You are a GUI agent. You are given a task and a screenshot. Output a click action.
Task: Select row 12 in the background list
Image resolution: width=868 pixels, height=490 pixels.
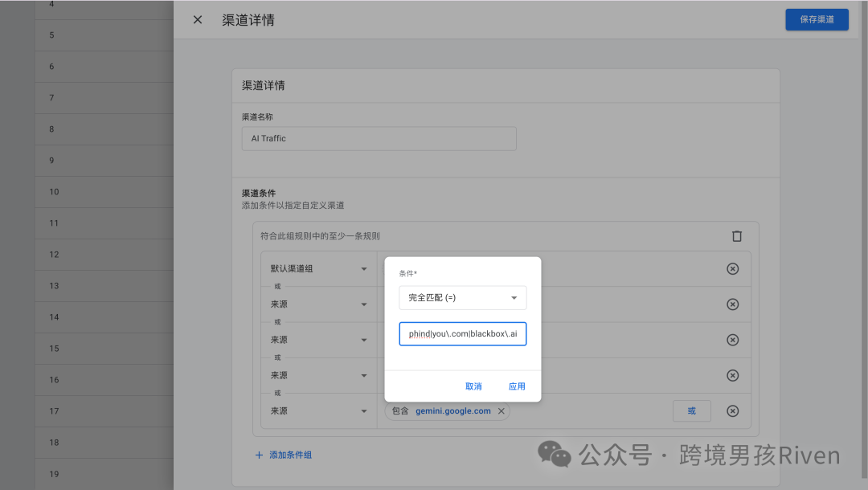click(x=104, y=255)
